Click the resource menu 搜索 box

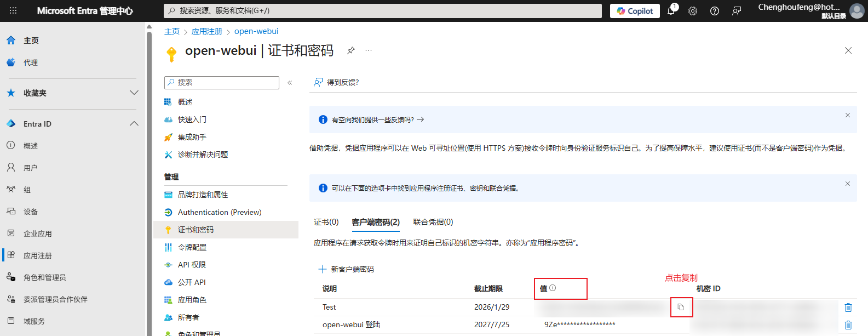[222, 82]
